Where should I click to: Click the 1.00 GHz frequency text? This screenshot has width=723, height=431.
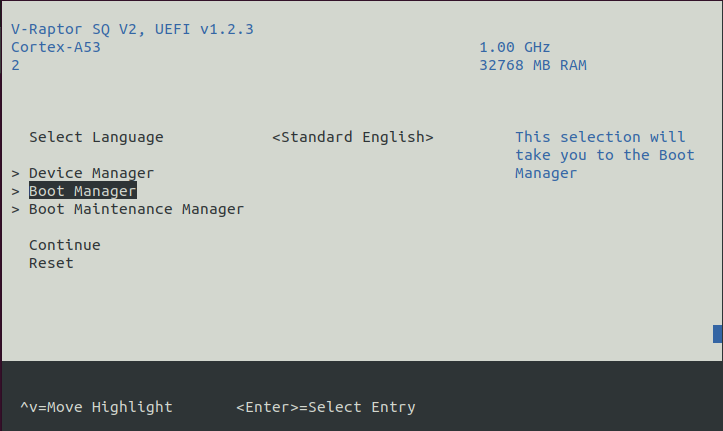pos(515,47)
